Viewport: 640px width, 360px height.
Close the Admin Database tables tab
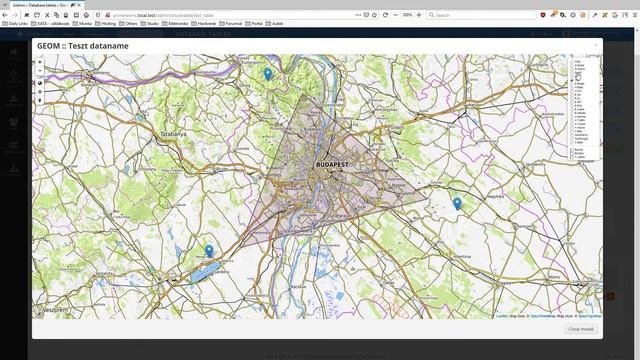click(79, 5)
